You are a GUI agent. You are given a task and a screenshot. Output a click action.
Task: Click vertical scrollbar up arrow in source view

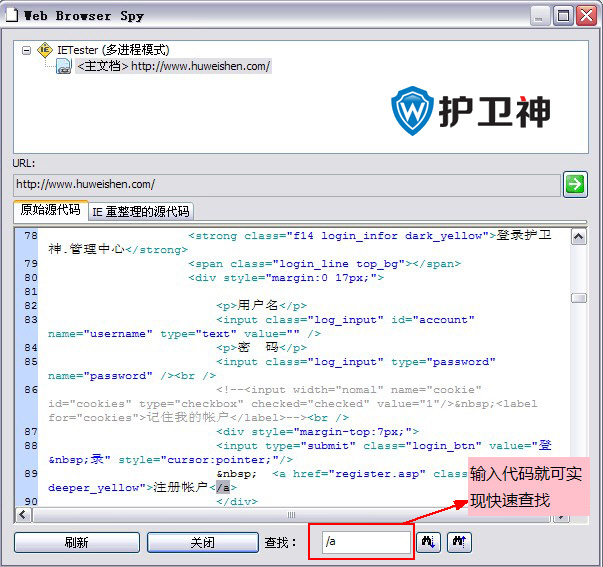click(578, 237)
